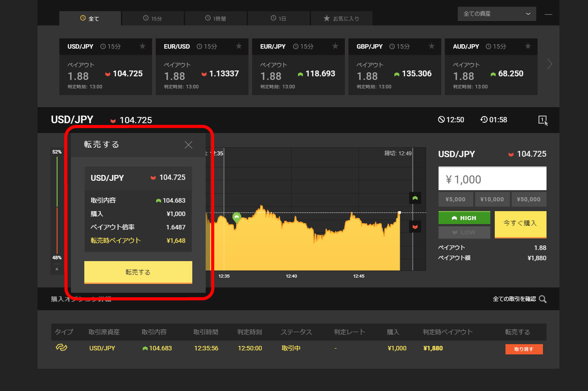Image resolution: width=588 pixels, height=391 pixels.
Task: Show next asset cards with right chevron
Action: 550,64
